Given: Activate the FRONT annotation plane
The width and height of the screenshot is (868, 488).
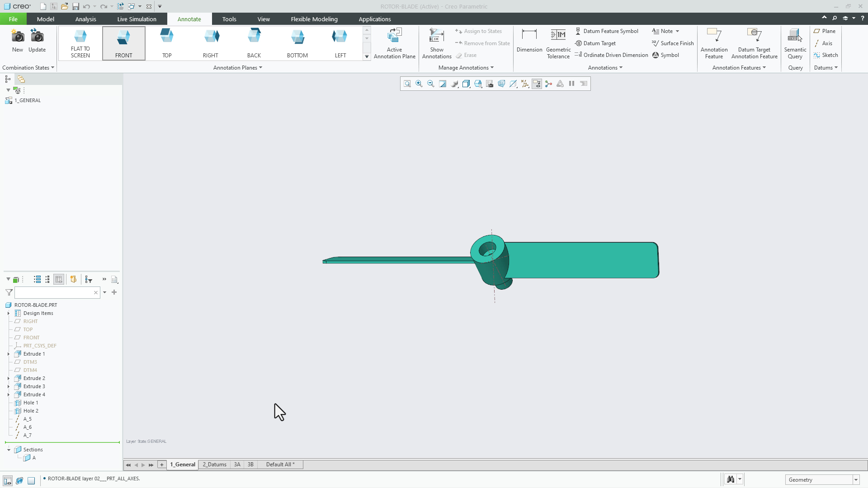Looking at the screenshot, I should click(x=123, y=43).
